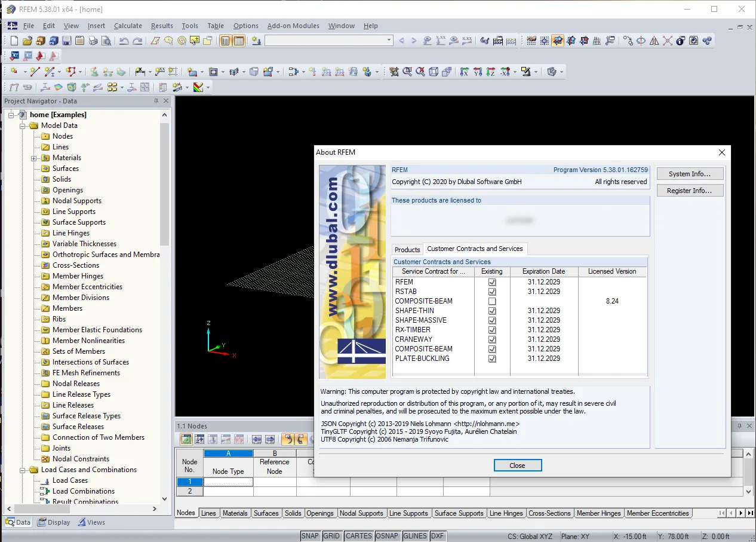
Task: Click the New Node tool icon
Action: click(14, 72)
